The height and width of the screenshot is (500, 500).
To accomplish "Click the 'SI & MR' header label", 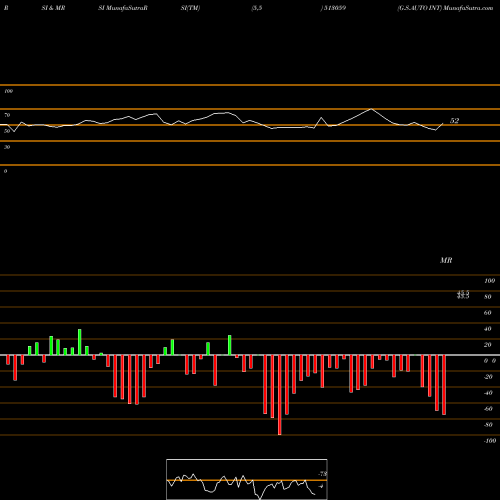I will coord(53,8).
